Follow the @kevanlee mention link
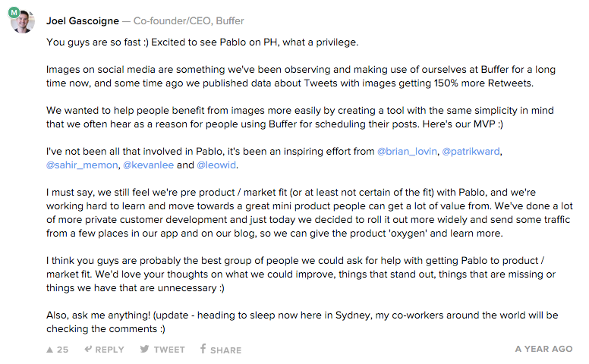589x364 pixels. point(148,165)
